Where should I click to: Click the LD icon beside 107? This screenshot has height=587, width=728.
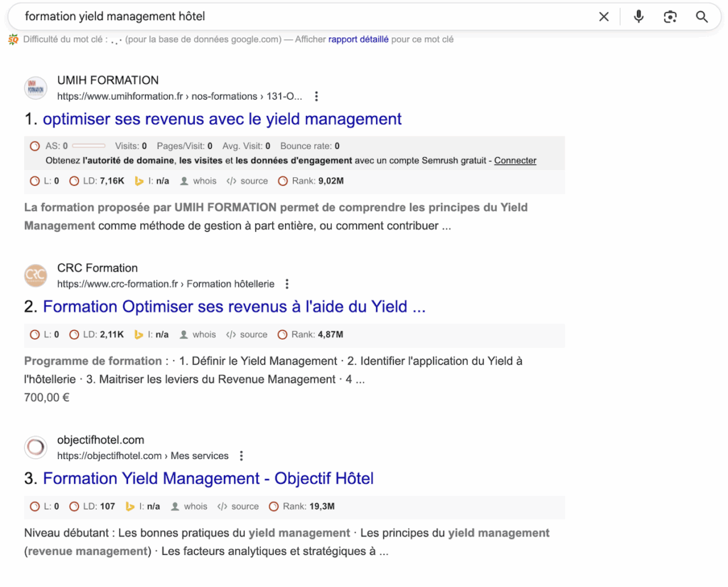(74, 507)
